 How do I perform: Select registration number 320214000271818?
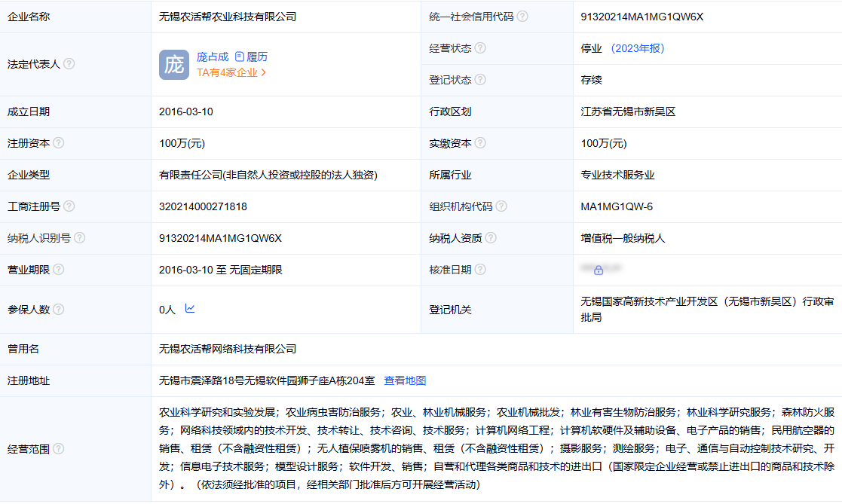coord(203,206)
